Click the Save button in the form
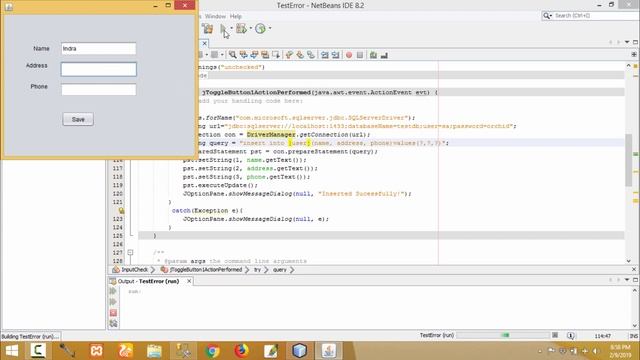 coord(78,119)
